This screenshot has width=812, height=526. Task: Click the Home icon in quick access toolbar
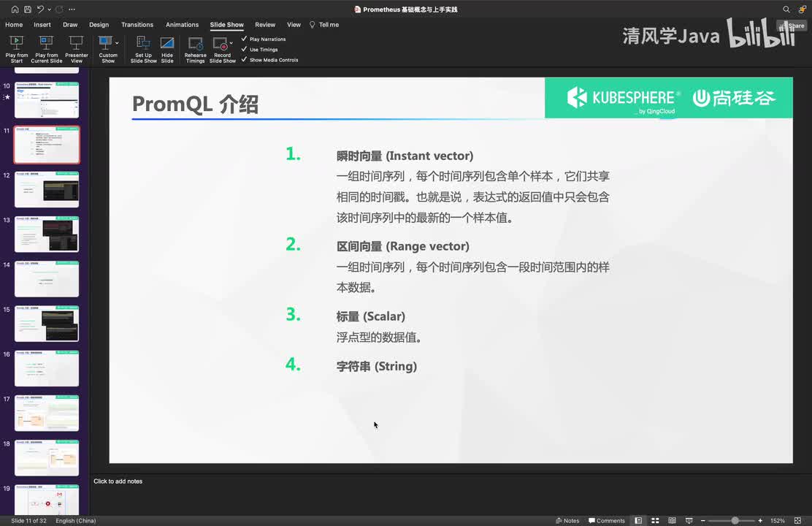pos(15,9)
